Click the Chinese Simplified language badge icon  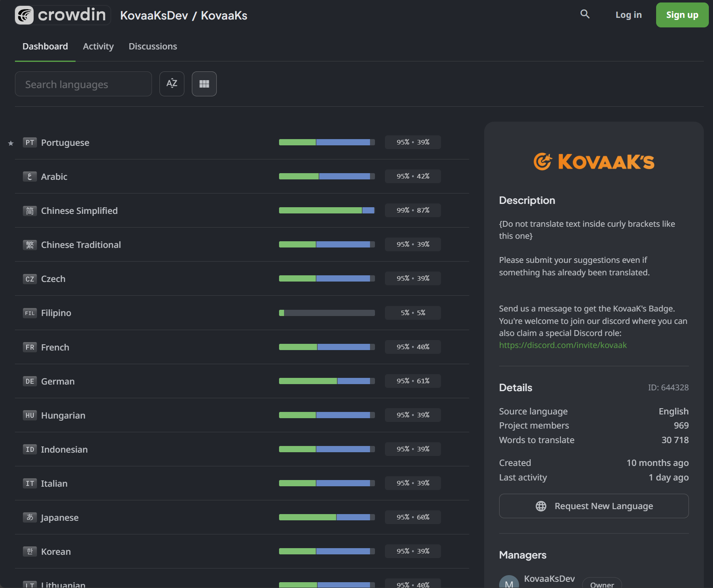(x=29, y=211)
